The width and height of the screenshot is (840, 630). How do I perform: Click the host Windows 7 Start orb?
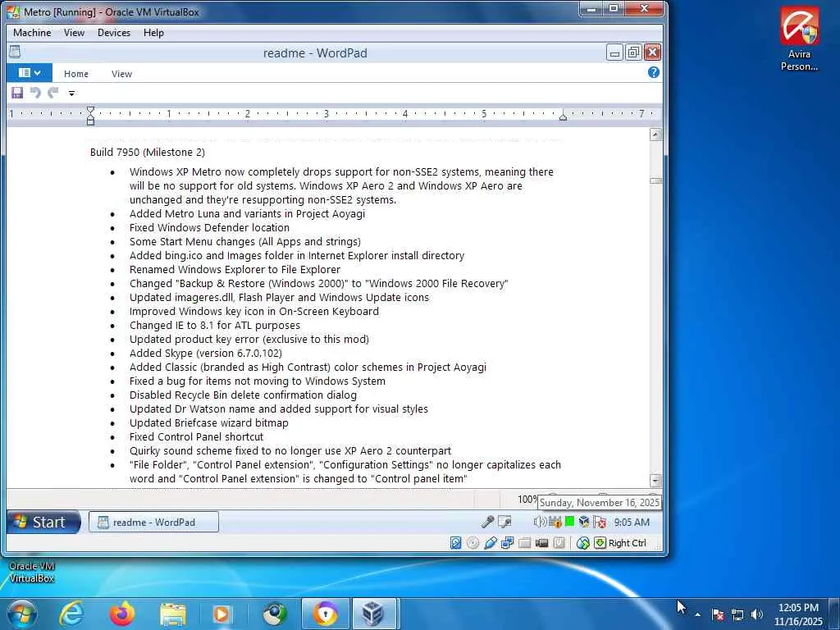click(22, 614)
